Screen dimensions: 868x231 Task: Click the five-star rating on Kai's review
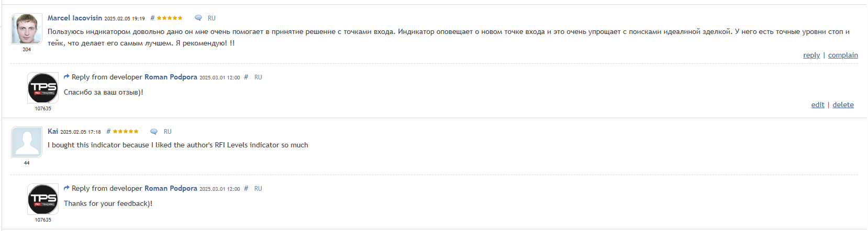coord(126,132)
